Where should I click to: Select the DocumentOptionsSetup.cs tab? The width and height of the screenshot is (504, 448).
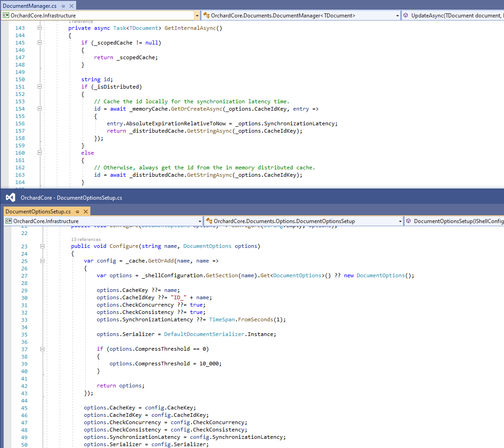38,212
